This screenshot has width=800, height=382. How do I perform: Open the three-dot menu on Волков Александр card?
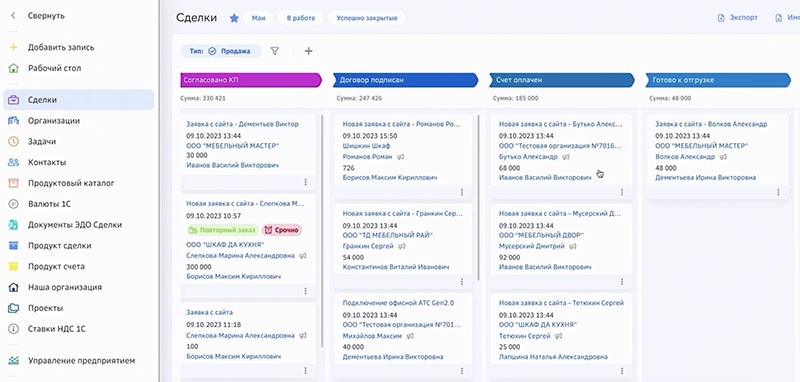click(778, 192)
